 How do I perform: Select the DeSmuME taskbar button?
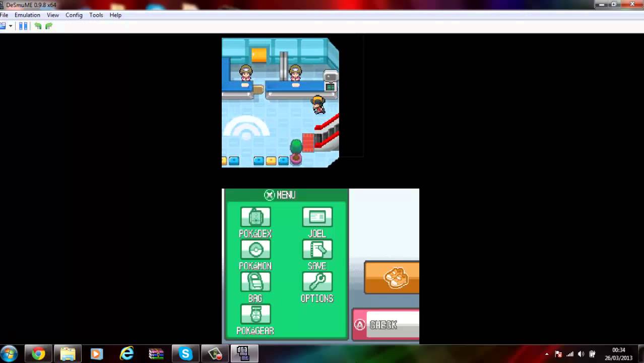(x=244, y=354)
